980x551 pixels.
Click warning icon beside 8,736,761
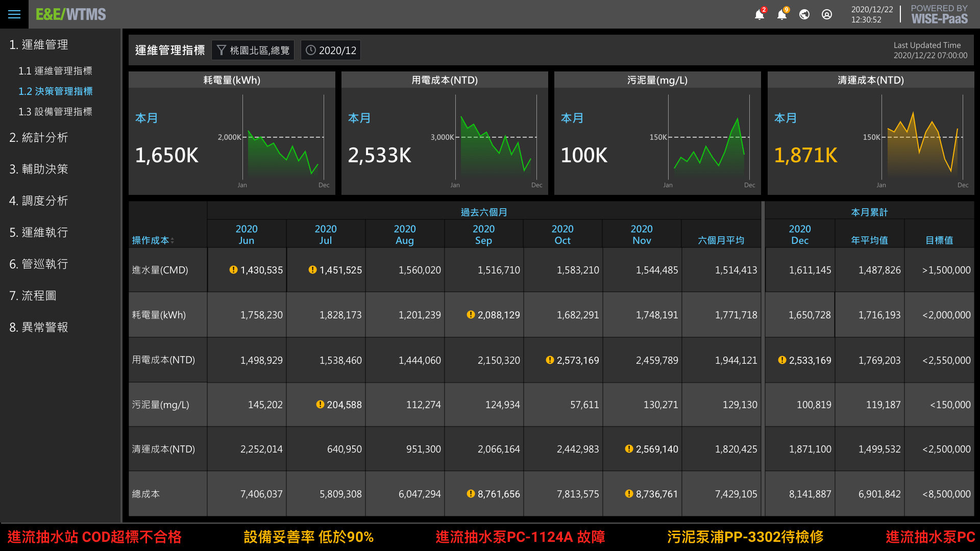point(629,493)
